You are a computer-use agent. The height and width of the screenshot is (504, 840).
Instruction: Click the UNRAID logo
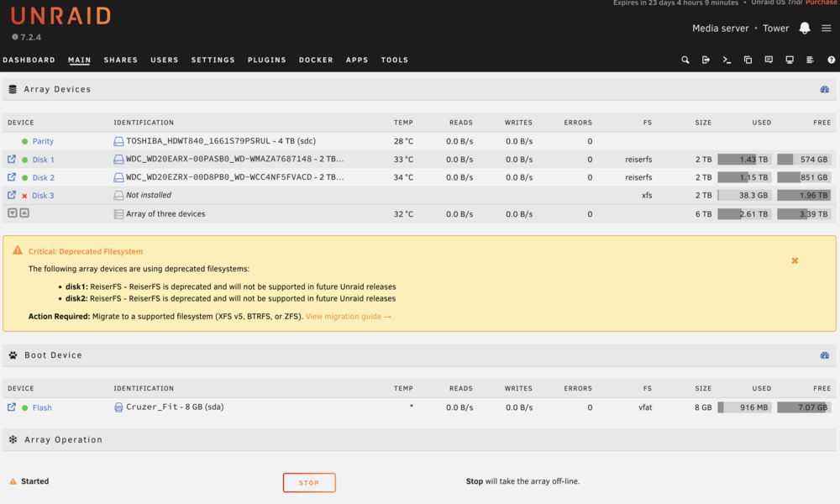pos(60,16)
